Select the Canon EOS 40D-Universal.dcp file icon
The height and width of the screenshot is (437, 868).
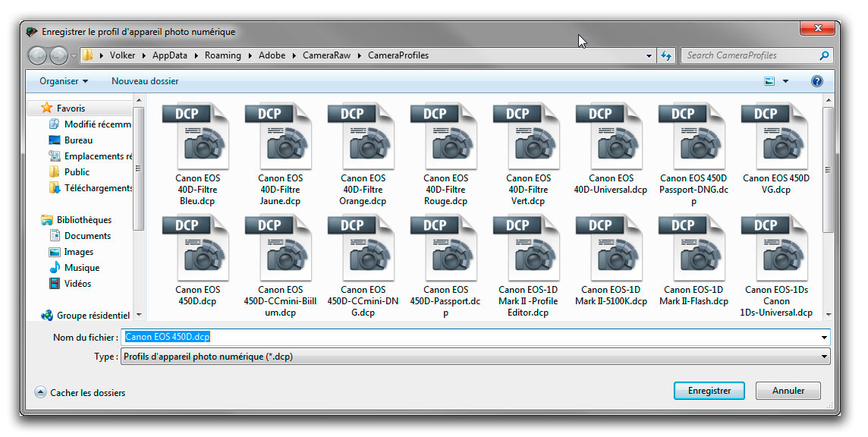(611, 137)
